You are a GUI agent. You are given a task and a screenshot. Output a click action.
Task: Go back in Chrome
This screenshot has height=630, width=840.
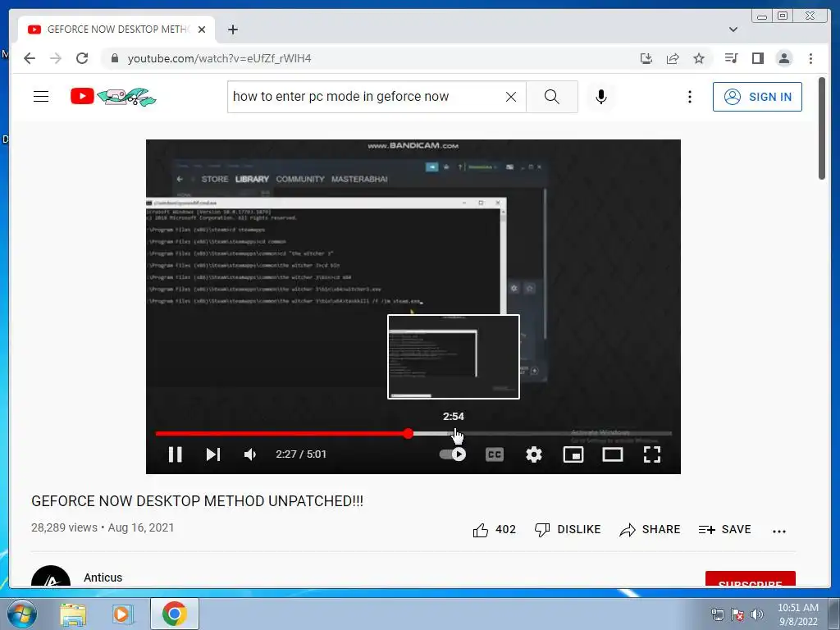coord(30,58)
